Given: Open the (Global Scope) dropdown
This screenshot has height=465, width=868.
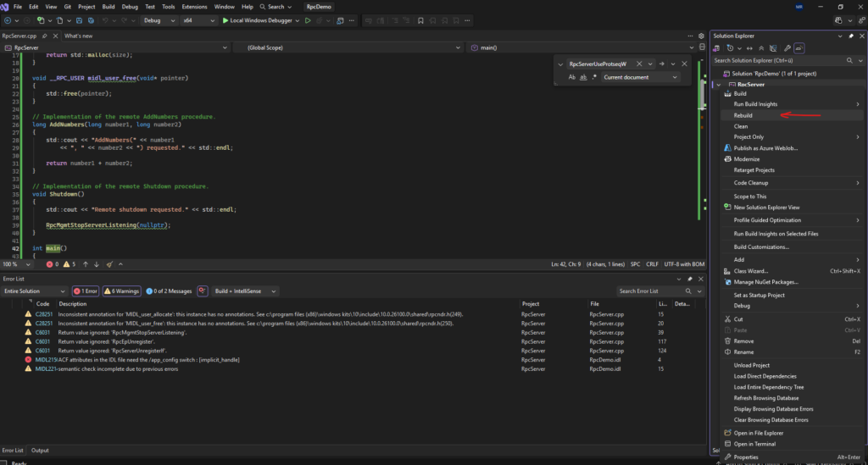Looking at the screenshot, I should pyautogui.click(x=348, y=47).
